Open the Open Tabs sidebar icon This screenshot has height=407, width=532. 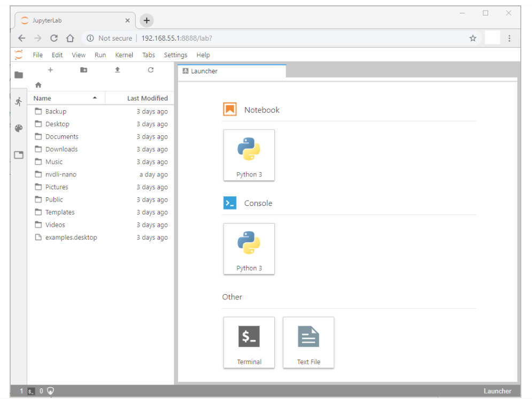coord(19,155)
